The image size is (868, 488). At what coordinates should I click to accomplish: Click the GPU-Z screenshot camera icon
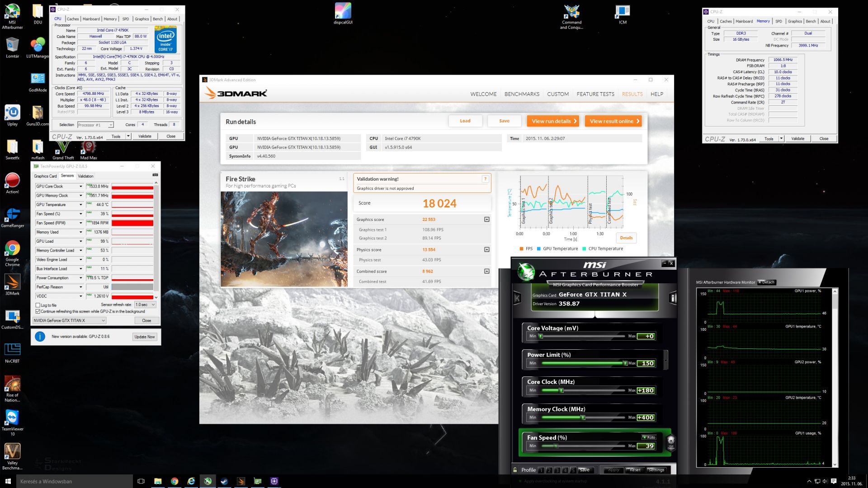tap(155, 175)
